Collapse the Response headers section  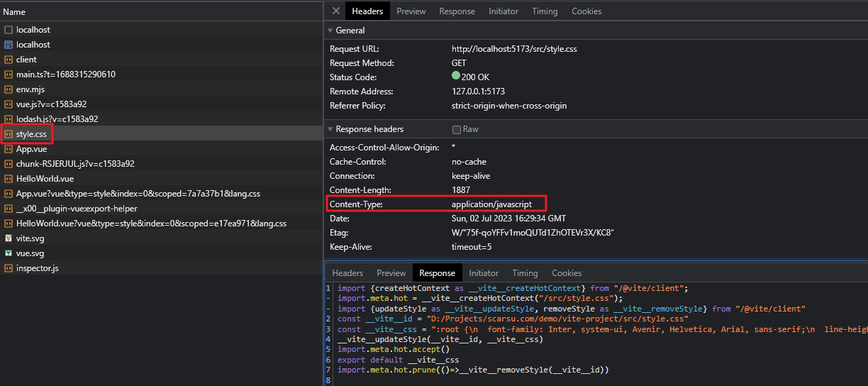click(330, 129)
